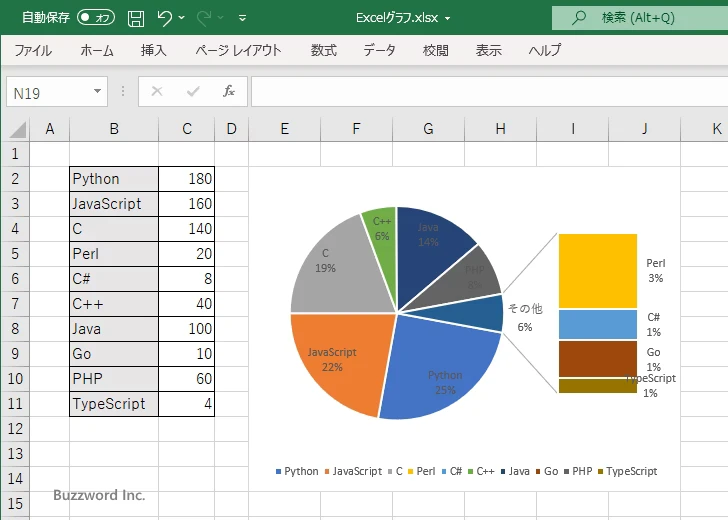Open the ヘルプ tab
The height and width of the screenshot is (520, 728).
point(545,50)
